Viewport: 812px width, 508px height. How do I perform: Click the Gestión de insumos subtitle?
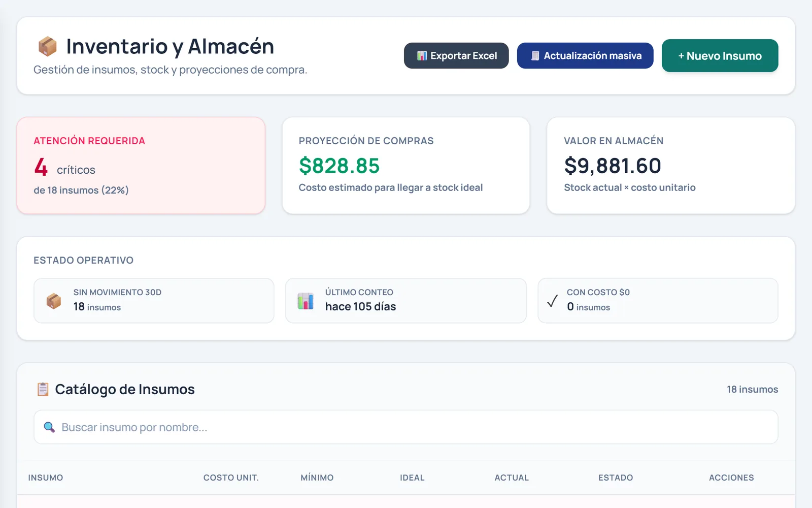(171, 70)
